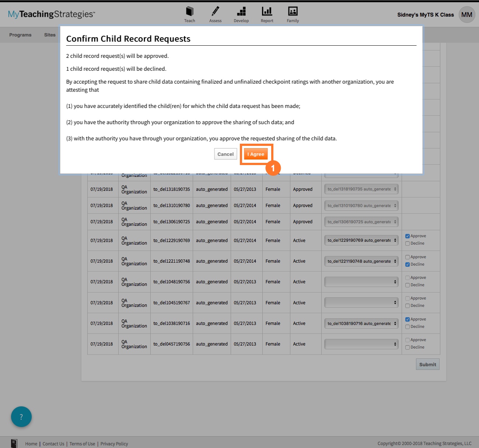Open the help question mark bubble
This screenshot has width=479, height=448.
21,417
